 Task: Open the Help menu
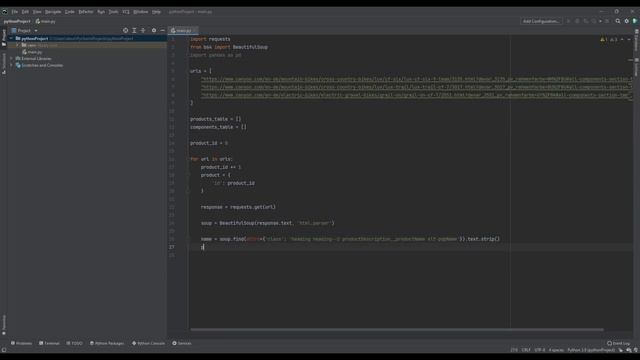click(156, 12)
